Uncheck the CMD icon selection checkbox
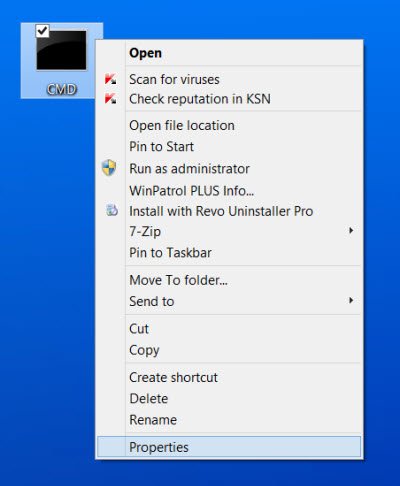Viewport: 400px width, 486px height. (x=42, y=31)
